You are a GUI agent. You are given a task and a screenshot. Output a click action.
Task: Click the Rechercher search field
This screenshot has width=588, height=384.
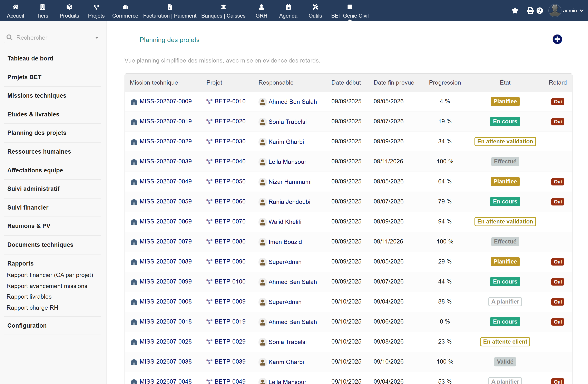pyautogui.click(x=53, y=38)
